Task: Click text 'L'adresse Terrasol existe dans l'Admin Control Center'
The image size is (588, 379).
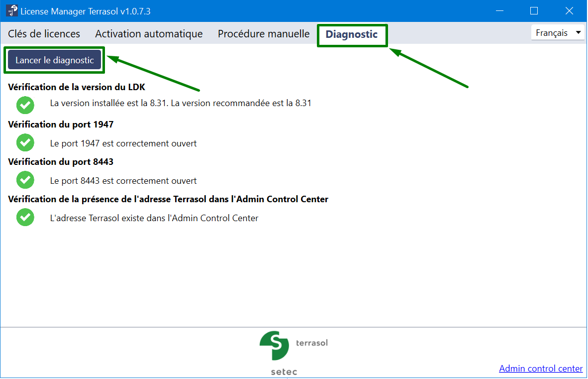Action: (x=154, y=218)
